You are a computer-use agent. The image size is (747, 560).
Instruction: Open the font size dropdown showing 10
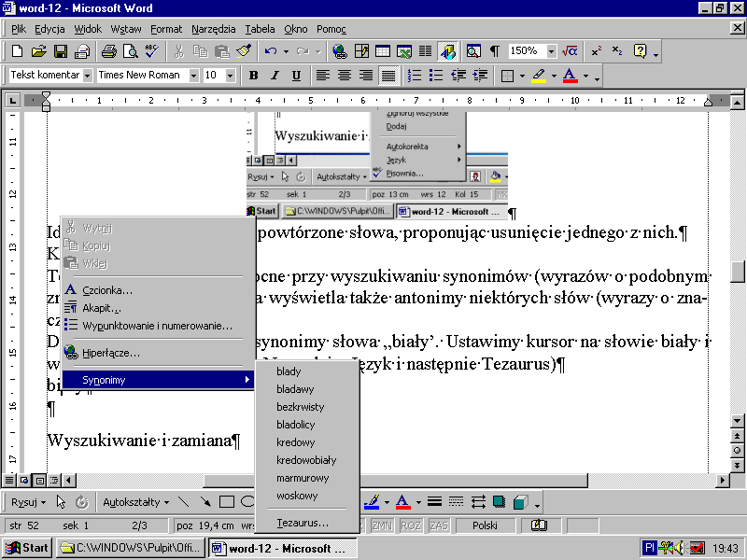(230, 76)
